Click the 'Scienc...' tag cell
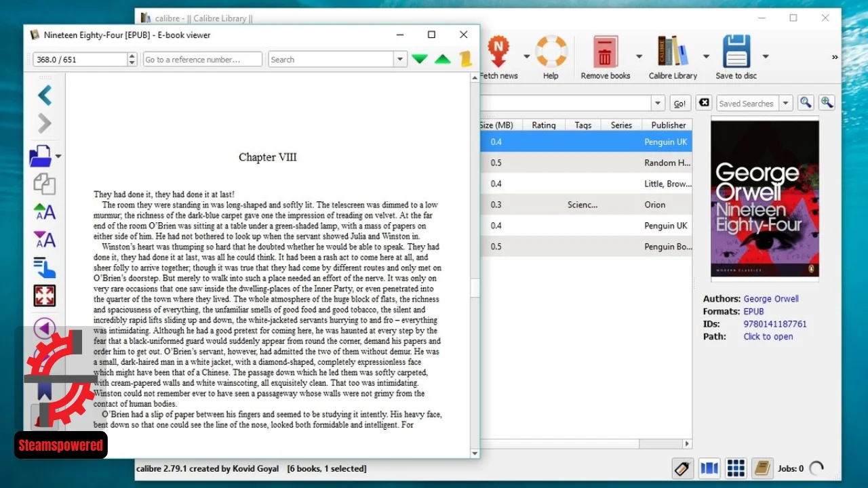Screen dimensions: 868x488 [583, 205]
